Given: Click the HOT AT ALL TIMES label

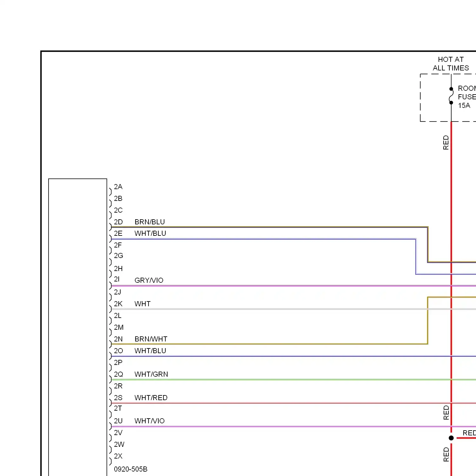Looking at the screenshot, I should pyautogui.click(x=451, y=64).
